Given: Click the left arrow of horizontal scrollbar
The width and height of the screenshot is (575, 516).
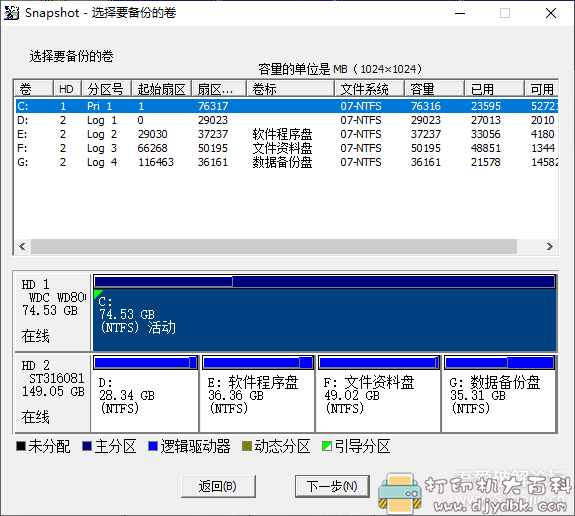Looking at the screenshot, I should (x=22, y=246).
